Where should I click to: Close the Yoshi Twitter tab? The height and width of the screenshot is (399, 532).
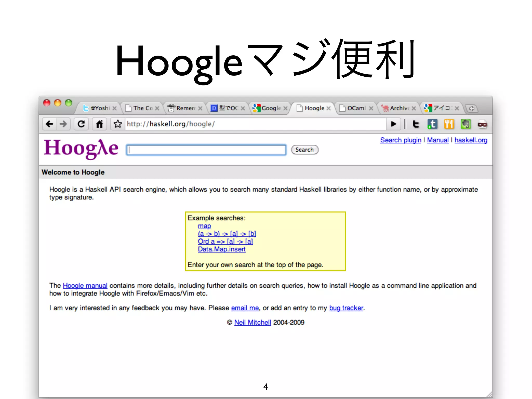pyautogui.click(x=115, y=108)
